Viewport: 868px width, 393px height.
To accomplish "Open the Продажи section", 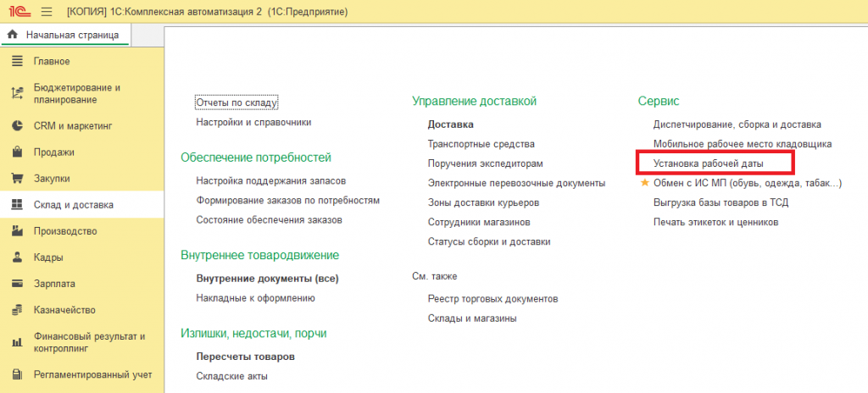I will click(x=82, y=152).
